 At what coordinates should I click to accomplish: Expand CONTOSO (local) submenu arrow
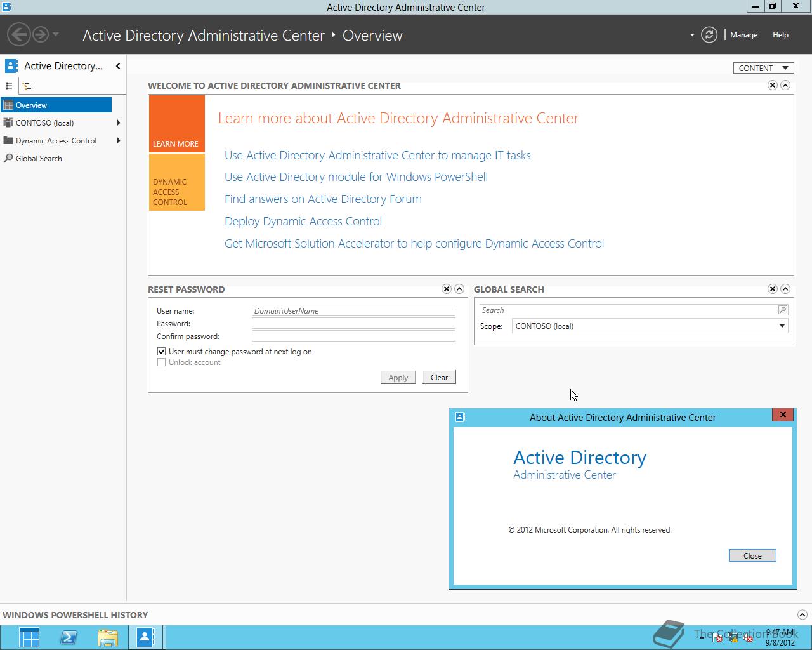click(x=119, y=123)
